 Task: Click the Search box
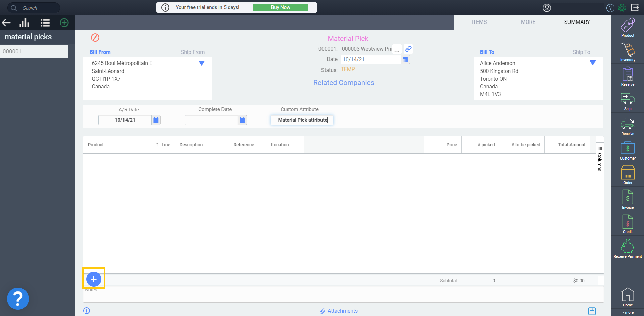pyautogui.click(x=34, y=8)
